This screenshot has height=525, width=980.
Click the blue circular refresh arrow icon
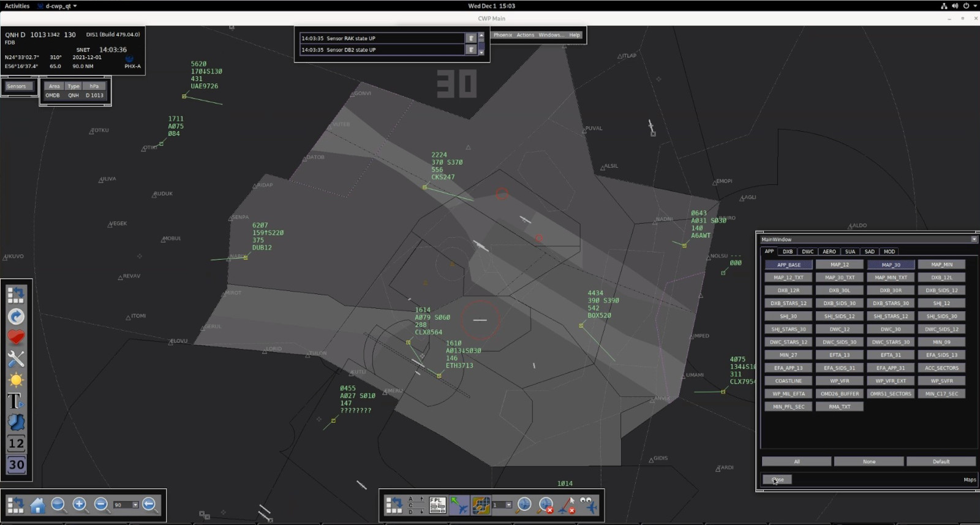point(16,316)
